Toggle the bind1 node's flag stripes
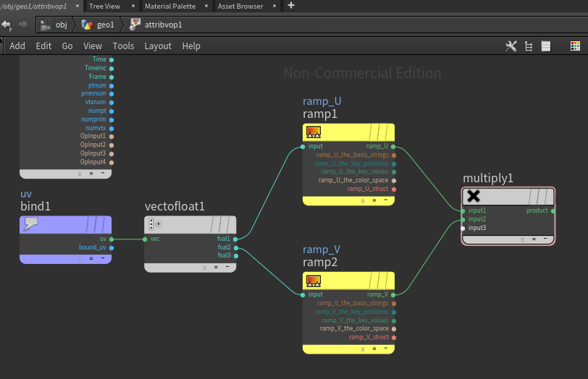 [96, 225]
